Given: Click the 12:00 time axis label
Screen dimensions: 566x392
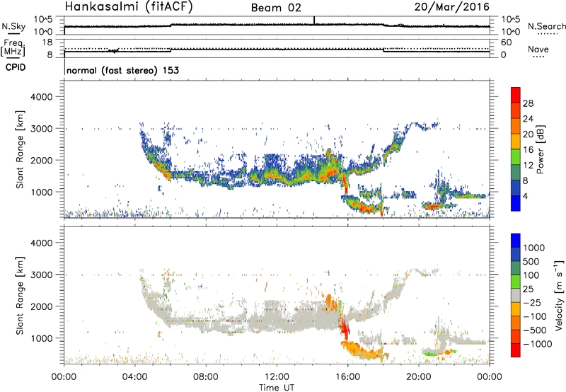Looking at the screenshot, I should [x=277, y=377].
